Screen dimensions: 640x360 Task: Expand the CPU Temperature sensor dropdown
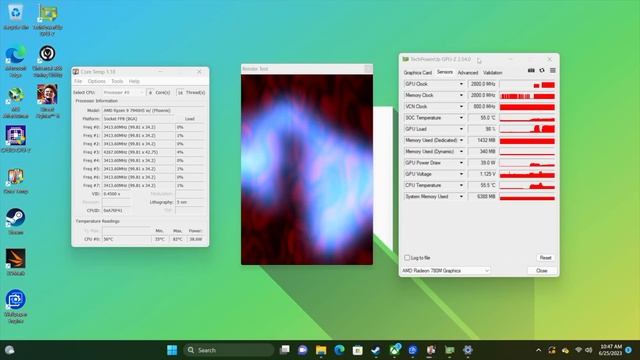tap(461, 185)
